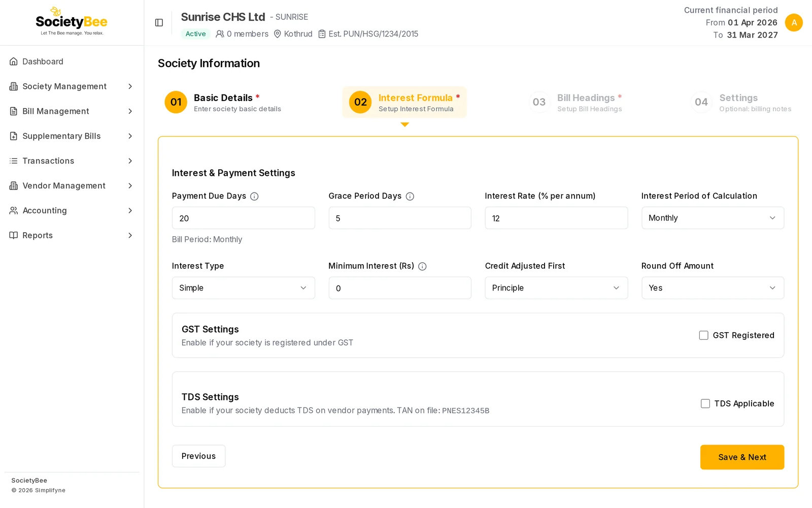Show Minimum Interest info icon
The image size is (812, 508).
[422, 266]
